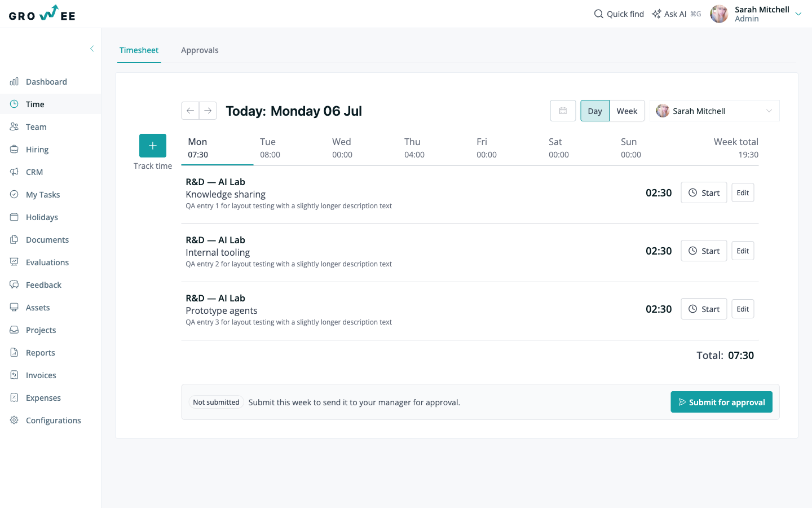The image size is (812, 508).
Task: Click the Quick find search icon
Action: (599, 14)
